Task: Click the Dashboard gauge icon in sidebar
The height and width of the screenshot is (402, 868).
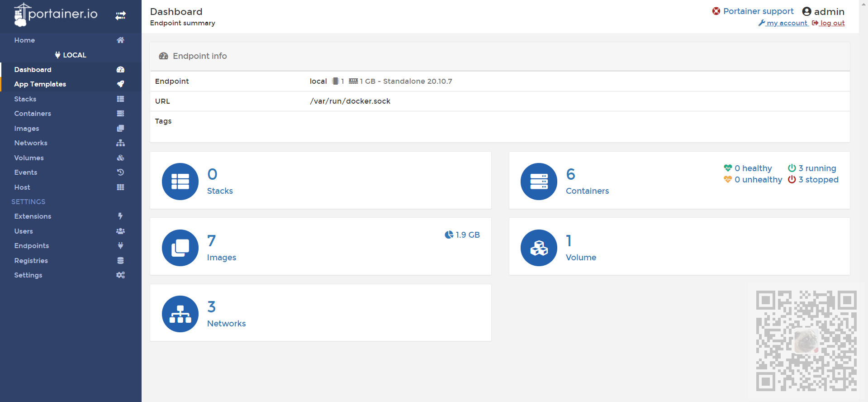Action: (x=120, y=69)
